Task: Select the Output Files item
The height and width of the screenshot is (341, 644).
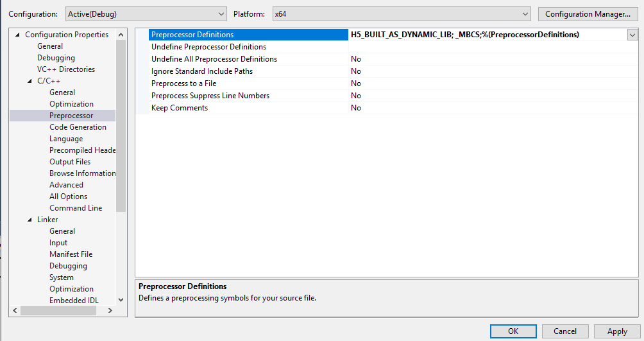Action: (x=70, y=162)
